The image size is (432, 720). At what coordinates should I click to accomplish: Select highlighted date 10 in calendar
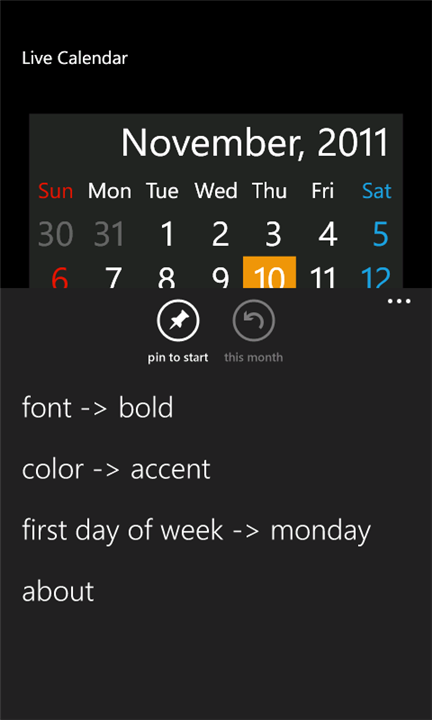[x=269, y=272]
